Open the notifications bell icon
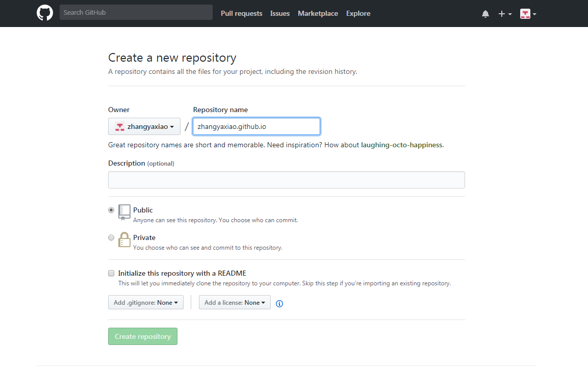The image size is (588, 372). (485, 14)
